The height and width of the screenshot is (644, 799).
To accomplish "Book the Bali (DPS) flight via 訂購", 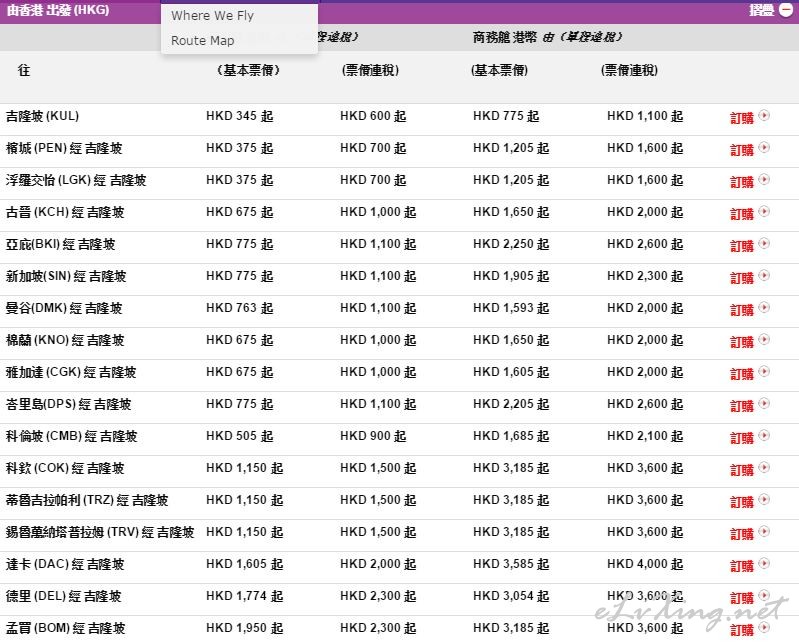I will 741,407.
